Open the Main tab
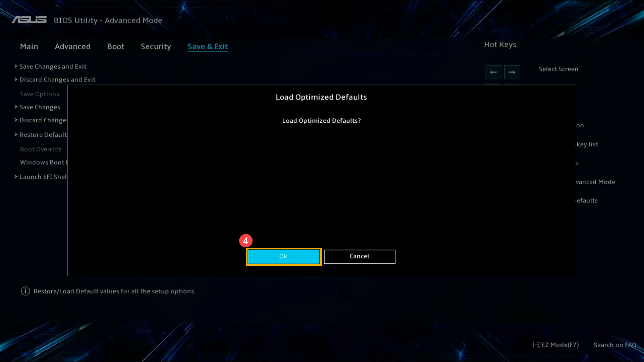 tap(29, 46)
